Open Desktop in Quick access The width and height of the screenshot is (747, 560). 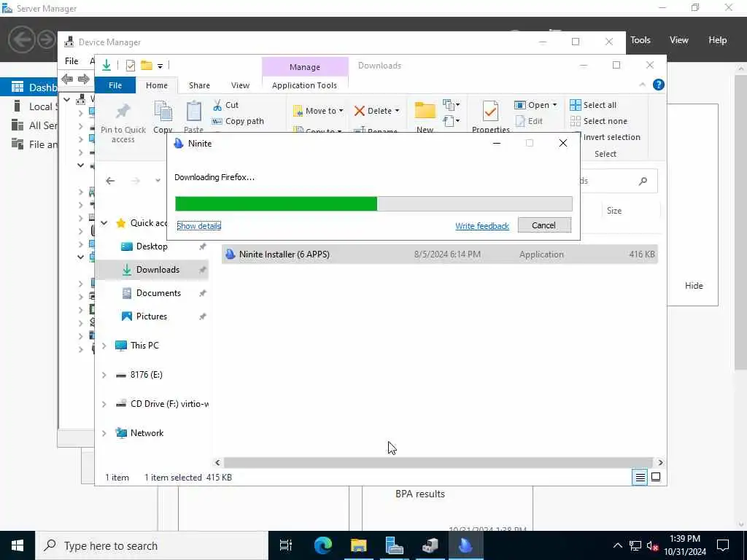tap(152, 246)
